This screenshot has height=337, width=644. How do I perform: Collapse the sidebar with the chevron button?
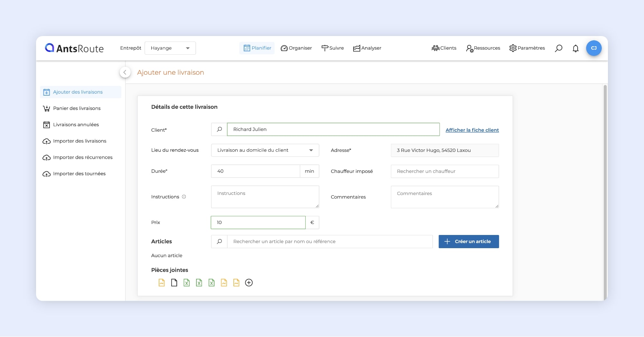[125, 72]
